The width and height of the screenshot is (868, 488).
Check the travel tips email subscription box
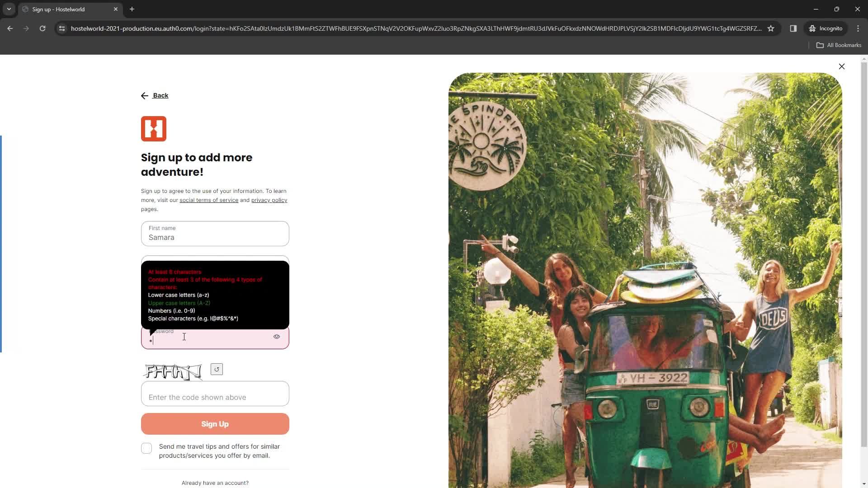point(146,447)
